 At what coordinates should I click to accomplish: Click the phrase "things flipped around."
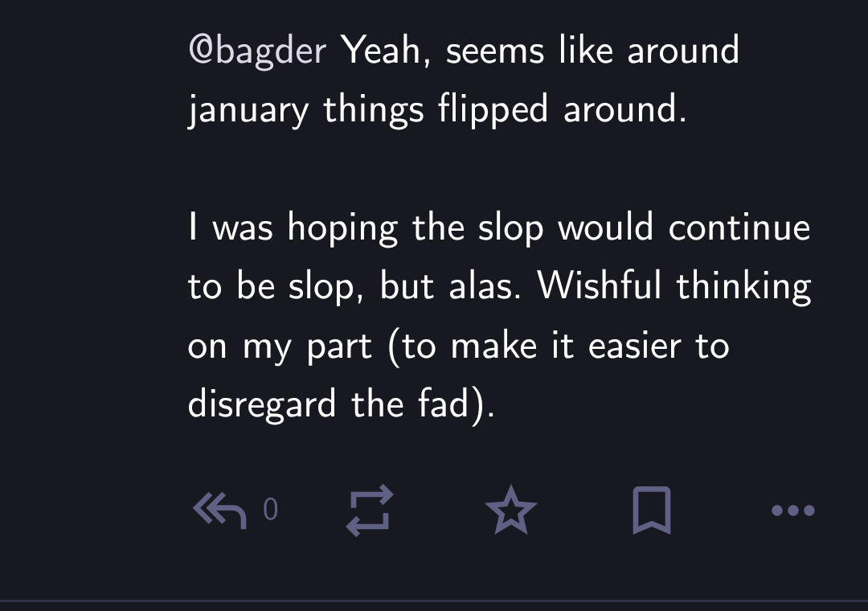505,110
